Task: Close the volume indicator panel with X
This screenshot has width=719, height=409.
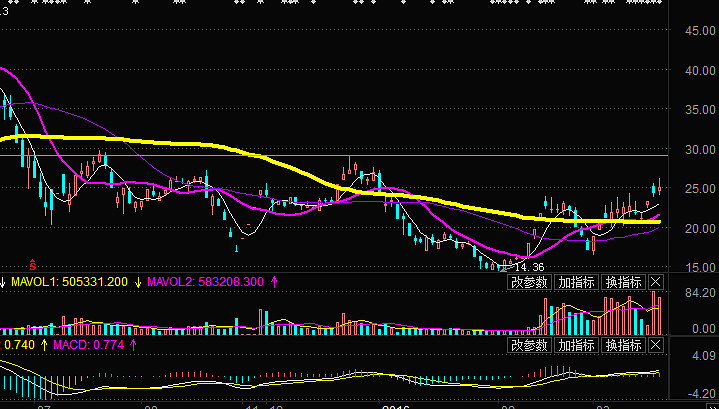Action: [x=656, y=282]
